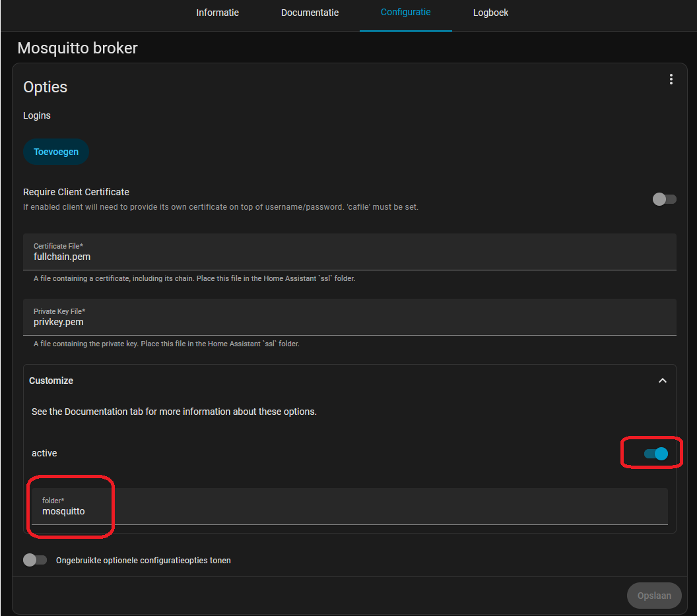Click the Customize section header label
Image resolution: width=697 pixels, height=616 pixels.
tap(51, 381)
